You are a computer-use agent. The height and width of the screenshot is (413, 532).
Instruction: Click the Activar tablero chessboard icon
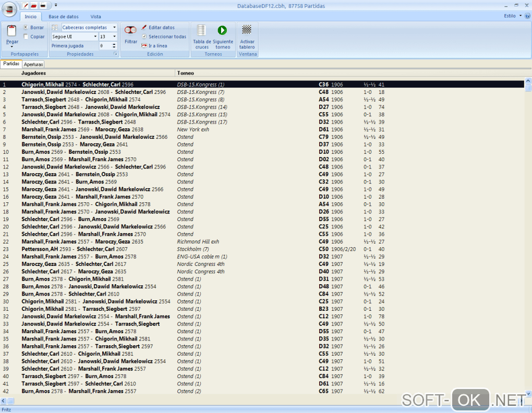coord(247,30)
